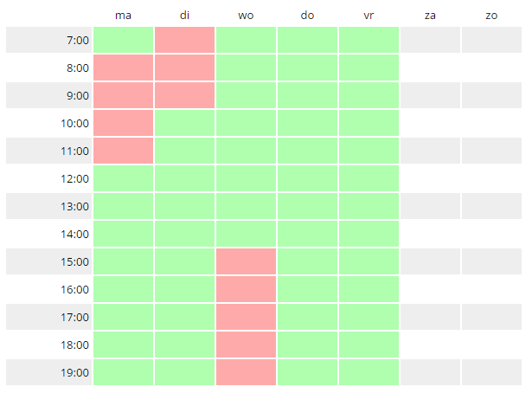
Task: Click the 12:00 time row label
Action: (x=75, y=178)
